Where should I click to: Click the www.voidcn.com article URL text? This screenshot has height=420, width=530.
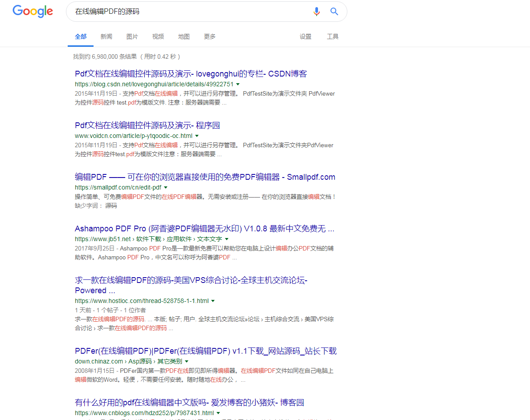point(134,136)
